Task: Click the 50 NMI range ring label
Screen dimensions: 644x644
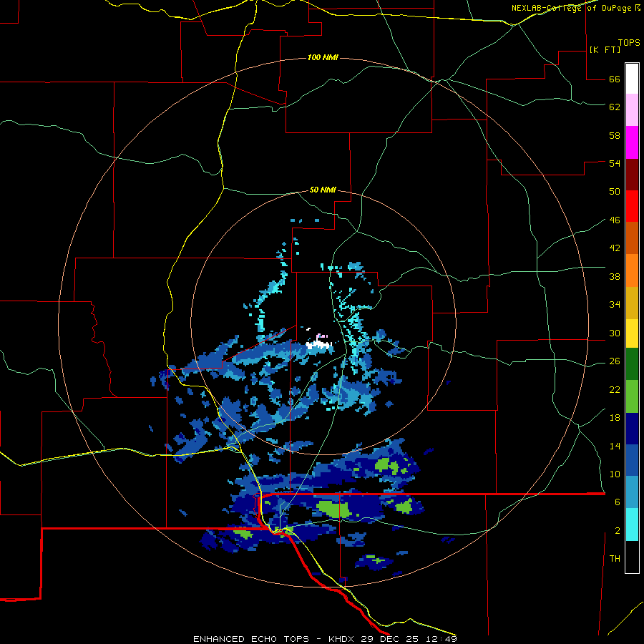Action: 323,190
